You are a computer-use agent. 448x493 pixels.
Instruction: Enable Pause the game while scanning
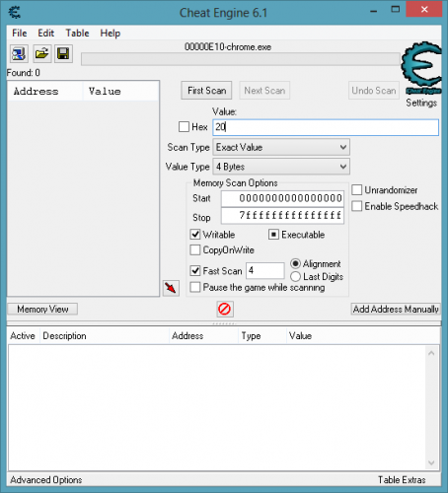coord(195,287)
